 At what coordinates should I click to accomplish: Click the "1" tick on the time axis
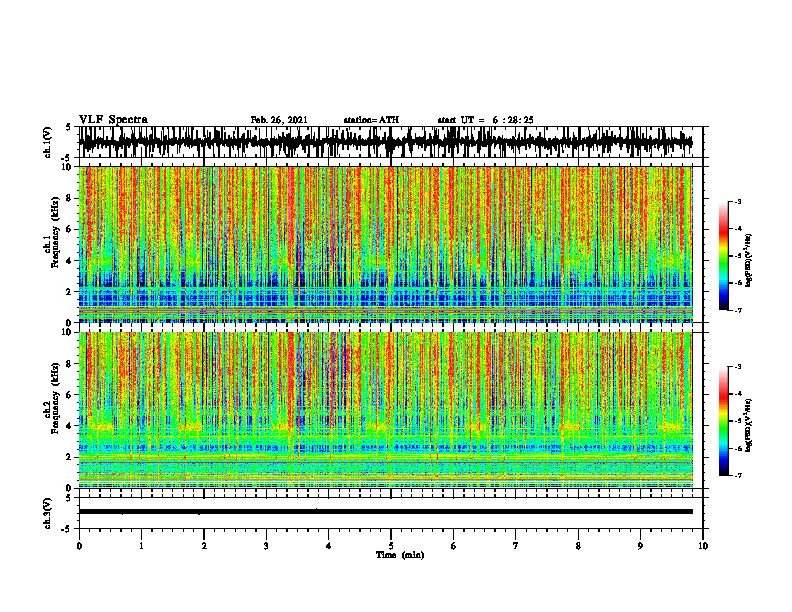pos(141,546)
